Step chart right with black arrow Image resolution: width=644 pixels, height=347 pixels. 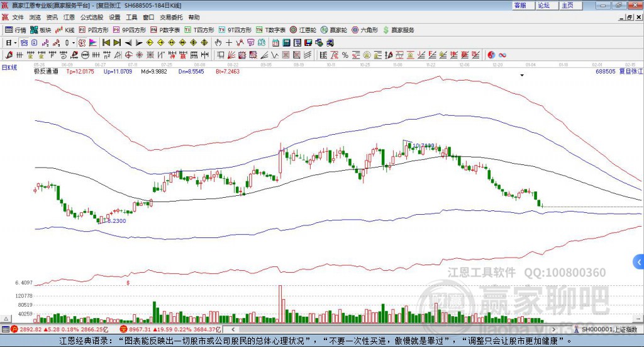[139, 43]
